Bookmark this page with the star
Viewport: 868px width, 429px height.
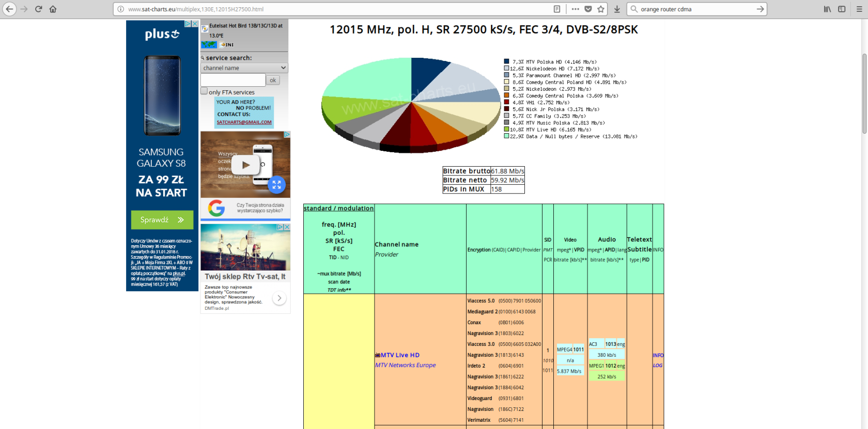[x=600, y=9]
